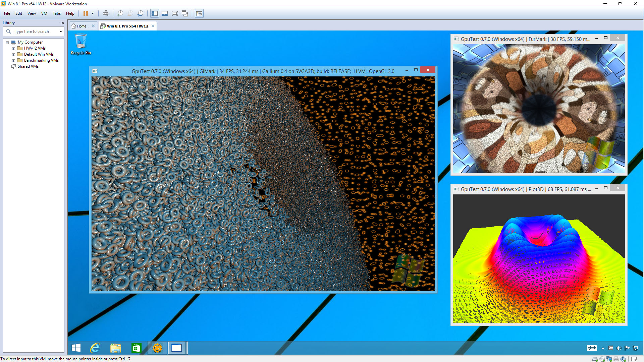Open the File menu
Image resolution: width=644 pixels, height=362 pixels.
coord(7,13)
